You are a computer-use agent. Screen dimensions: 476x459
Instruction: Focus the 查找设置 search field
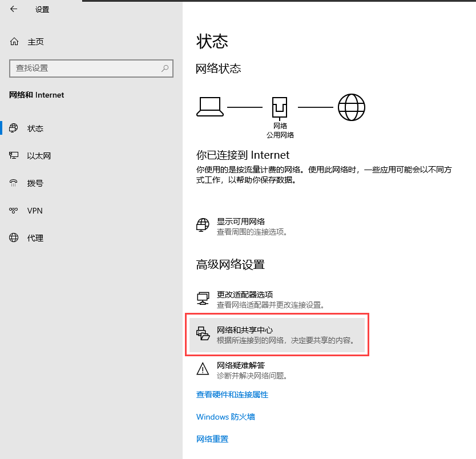86,68
